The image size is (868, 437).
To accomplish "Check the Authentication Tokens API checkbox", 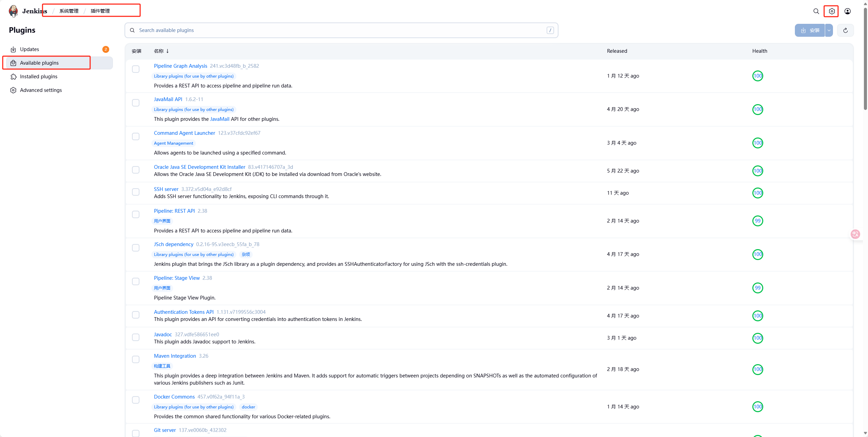I will tap(136, 315).
